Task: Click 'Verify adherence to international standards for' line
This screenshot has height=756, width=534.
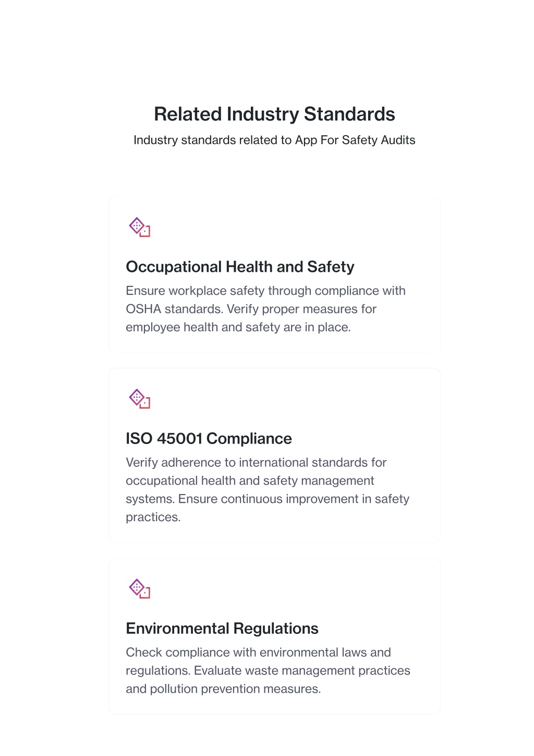Action: coord(256,462)
